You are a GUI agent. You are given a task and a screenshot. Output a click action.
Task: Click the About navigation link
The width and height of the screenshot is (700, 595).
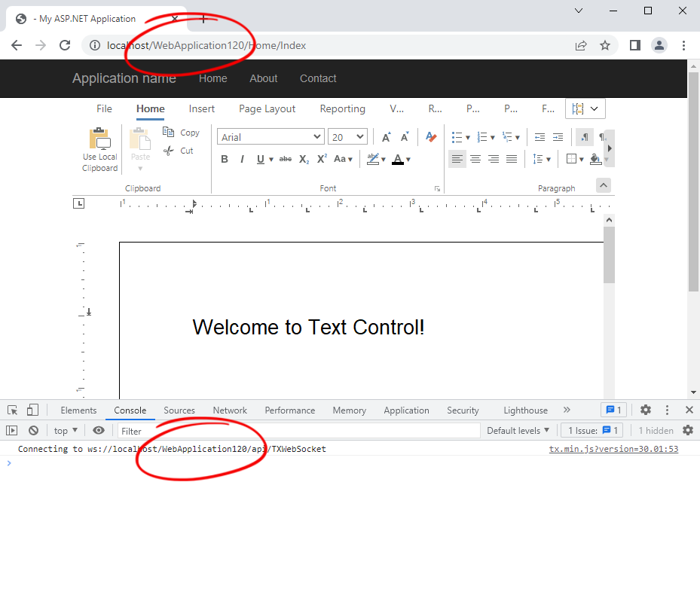[x=264, y=78]
